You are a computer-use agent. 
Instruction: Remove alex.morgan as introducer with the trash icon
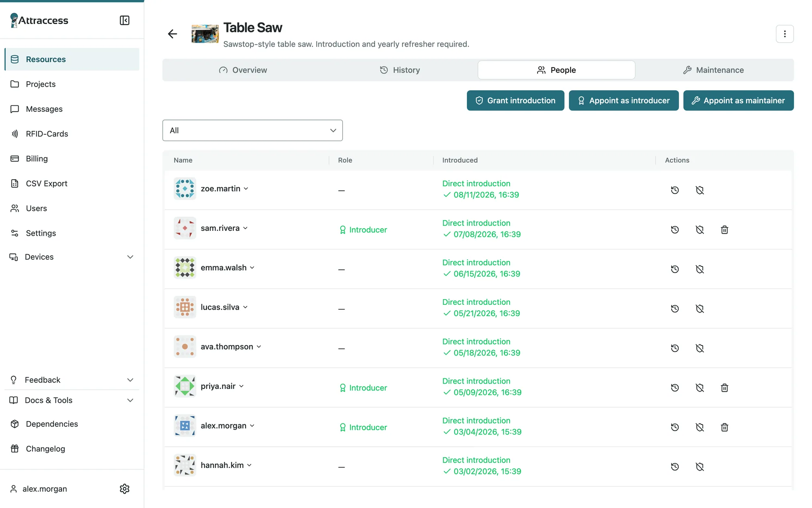724,427
